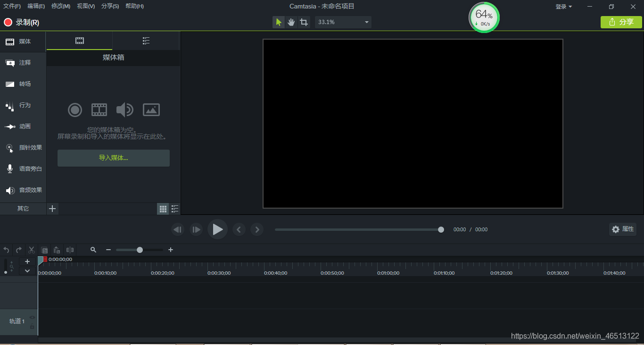
Task: Redo the last action
Action: [x=19, y=250]
